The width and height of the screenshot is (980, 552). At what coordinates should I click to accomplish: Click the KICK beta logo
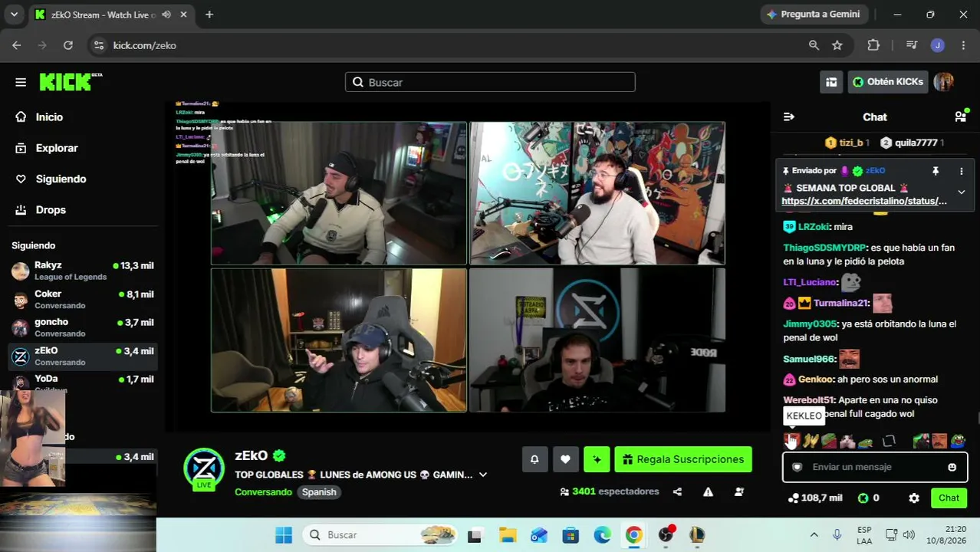point(71,81)
